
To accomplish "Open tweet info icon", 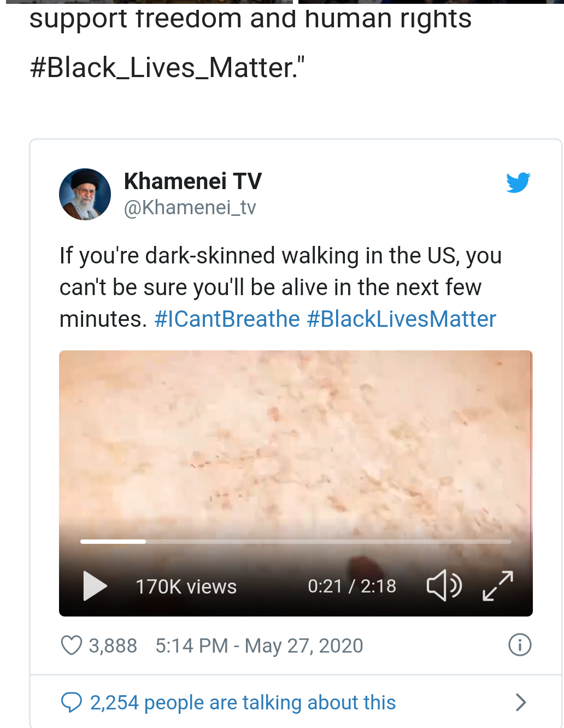I will pos(519,645).
